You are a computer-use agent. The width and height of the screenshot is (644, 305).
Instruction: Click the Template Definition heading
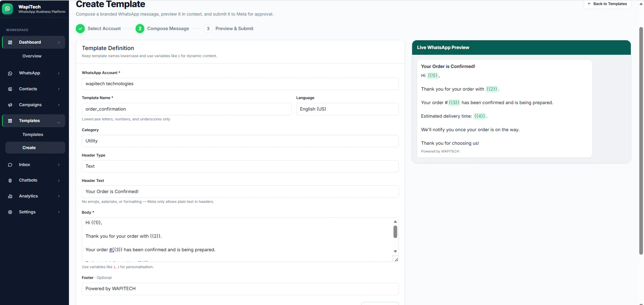click(108, 48)
